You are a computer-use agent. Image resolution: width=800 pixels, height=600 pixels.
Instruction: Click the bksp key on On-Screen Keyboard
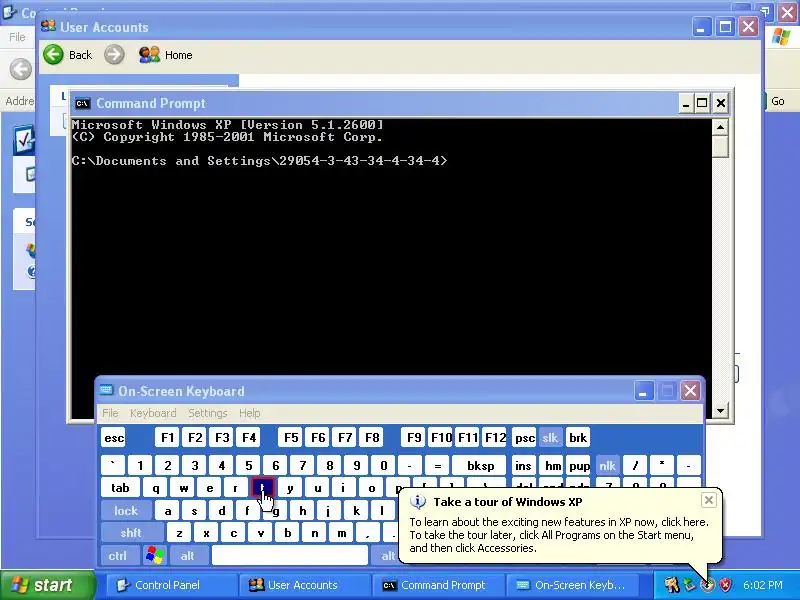tap(480, 465)
